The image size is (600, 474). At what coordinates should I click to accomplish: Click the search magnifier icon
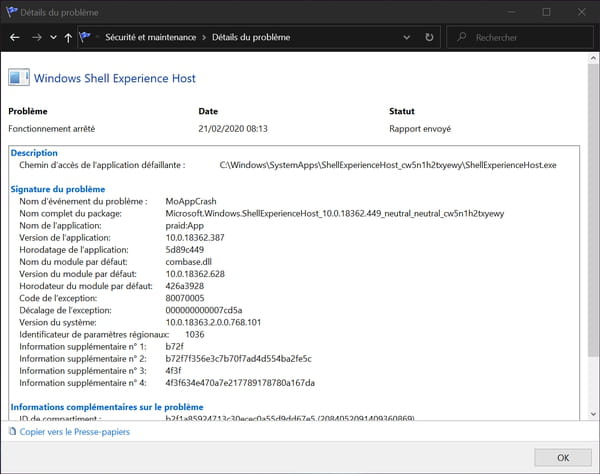tap(461, 37)
